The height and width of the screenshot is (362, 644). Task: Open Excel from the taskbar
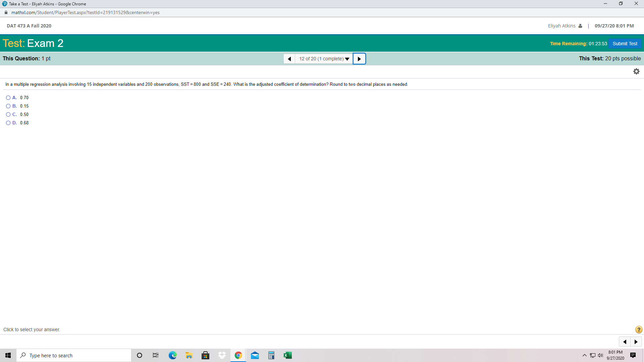(288, 355)
